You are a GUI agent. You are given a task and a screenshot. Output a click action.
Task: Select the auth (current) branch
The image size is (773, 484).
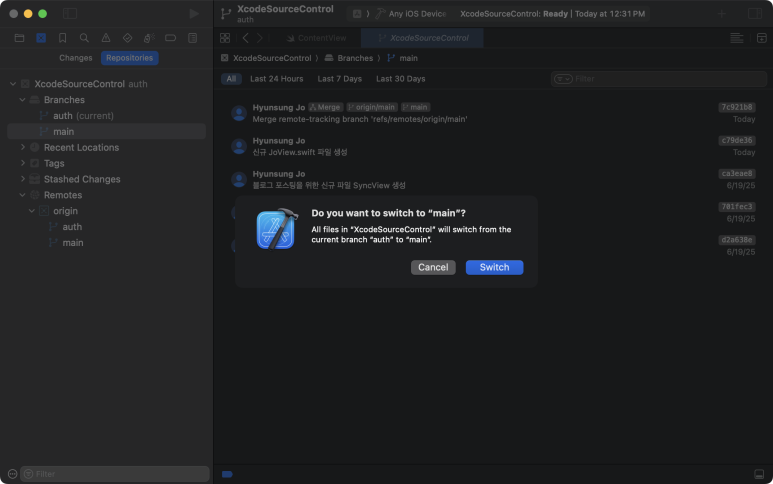[106, 116]
